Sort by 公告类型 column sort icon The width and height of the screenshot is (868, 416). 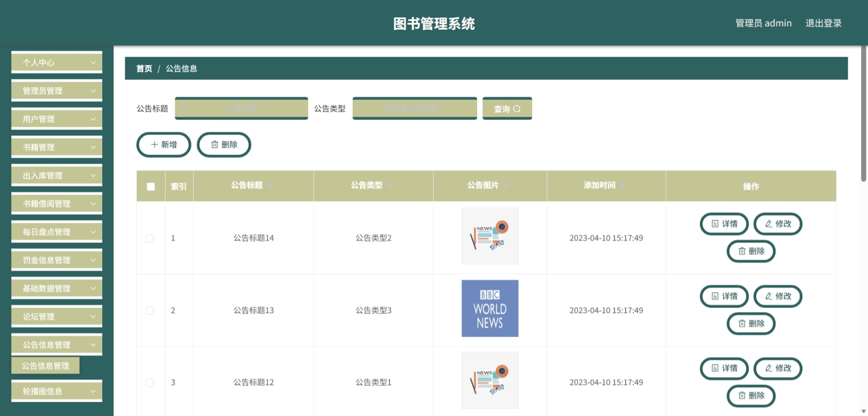click(389, 185)
